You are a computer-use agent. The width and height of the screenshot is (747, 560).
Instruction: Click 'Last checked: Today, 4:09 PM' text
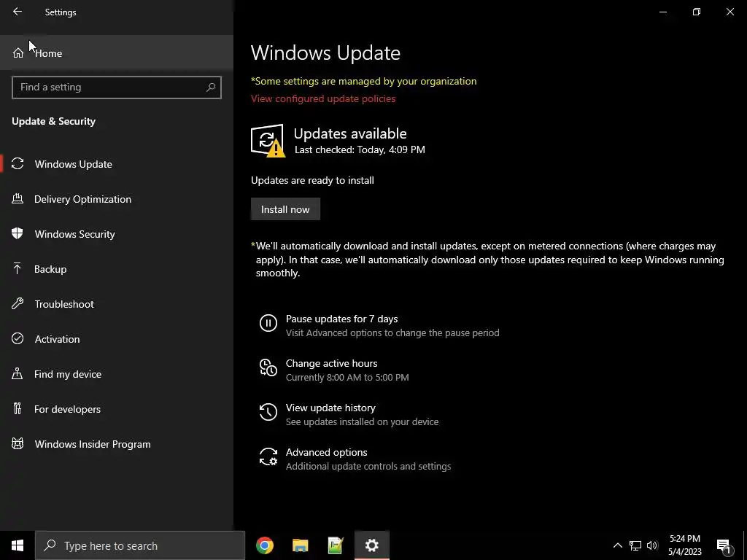pos(360,149)
